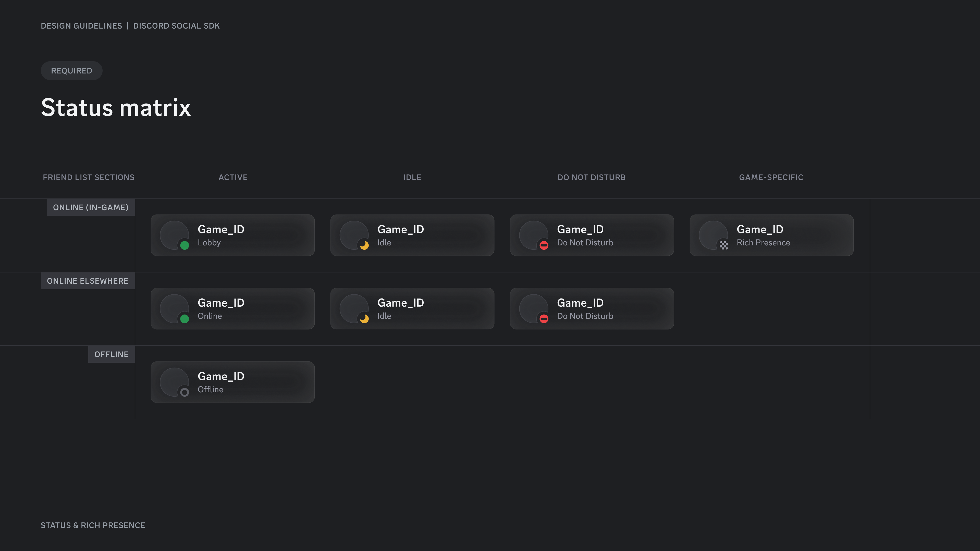
Task: Toggle the OFFLINE section label
Action: tap(112, 354)
